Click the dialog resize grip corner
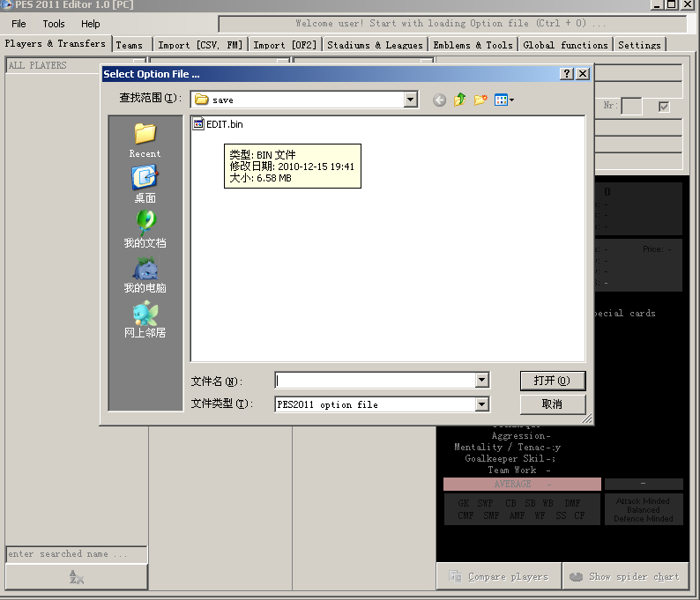700x600 pixels. pyautogui.click(x=587, y=419)
